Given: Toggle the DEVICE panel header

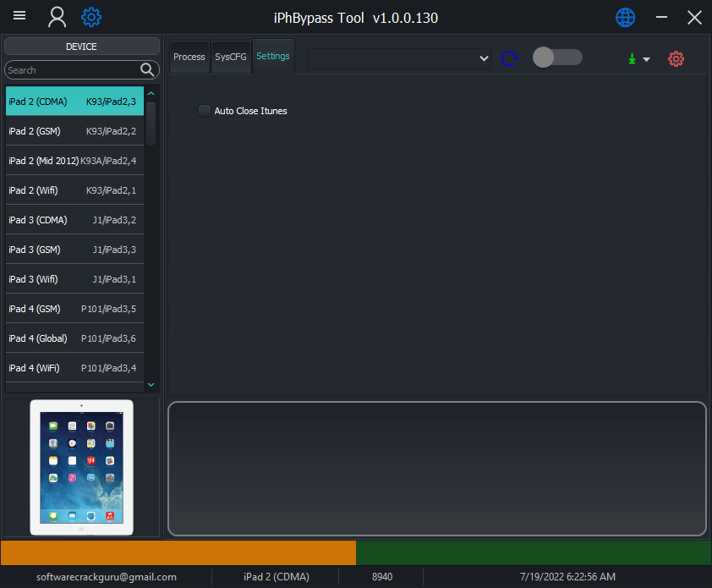Looking at the screenshot, I should tap(81, 46).
